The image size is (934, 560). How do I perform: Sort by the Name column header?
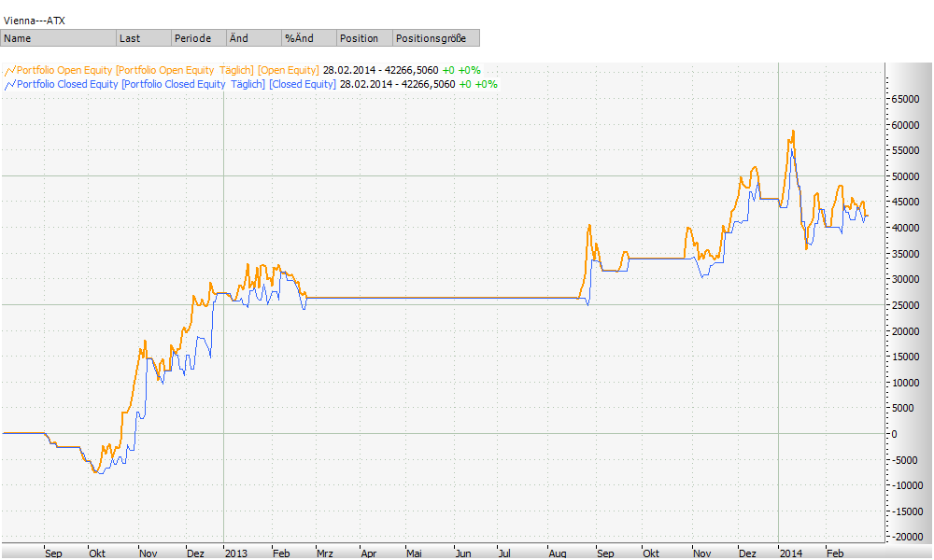tap(58, 38)
